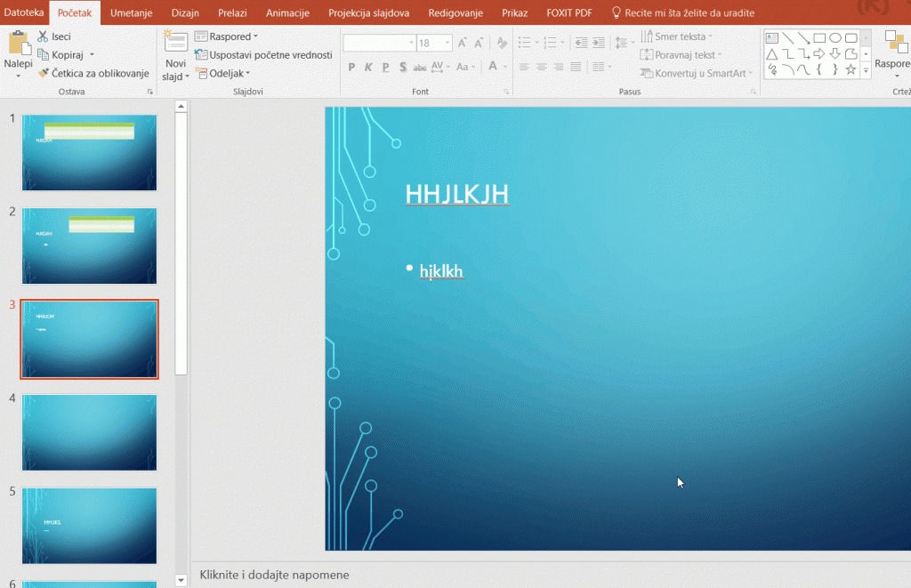Screen dimensions: 911x588
Task: Click the Kliknite i dodajte napomene notes area
Action: point(274,575)
